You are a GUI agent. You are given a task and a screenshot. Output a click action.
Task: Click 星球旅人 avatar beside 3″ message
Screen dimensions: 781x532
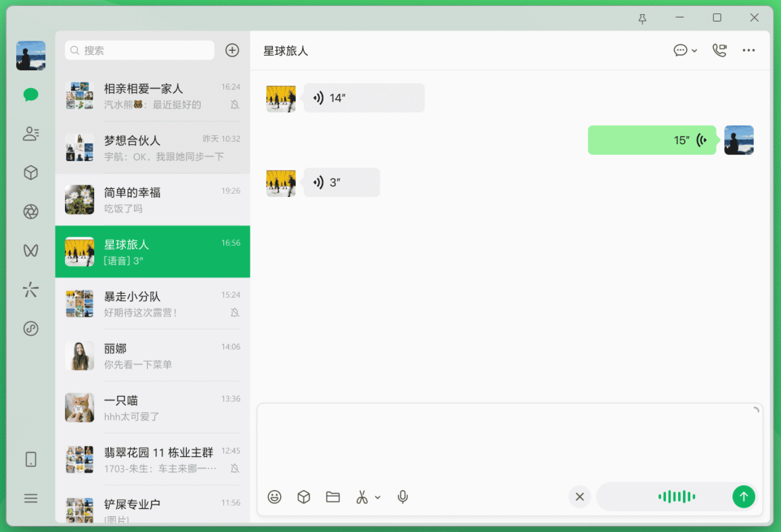pos(281,182)
